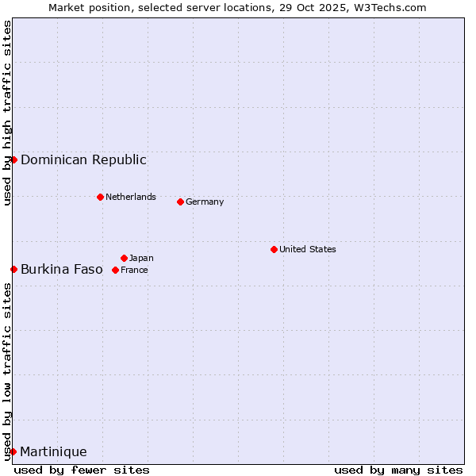Image resolution: width=476 pixels, height=476 pixels.
Task: Click the Dominican Republic text label
Action: [x=83, y=159]
